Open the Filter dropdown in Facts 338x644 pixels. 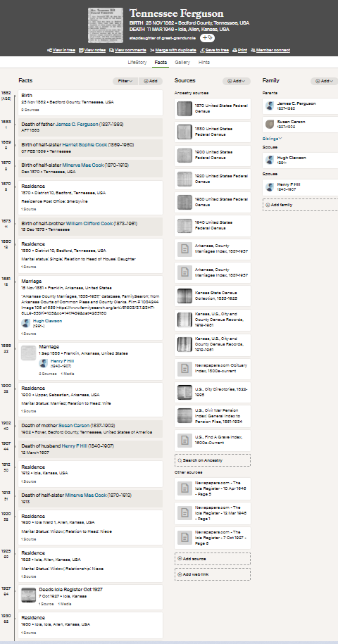point(125,81)
